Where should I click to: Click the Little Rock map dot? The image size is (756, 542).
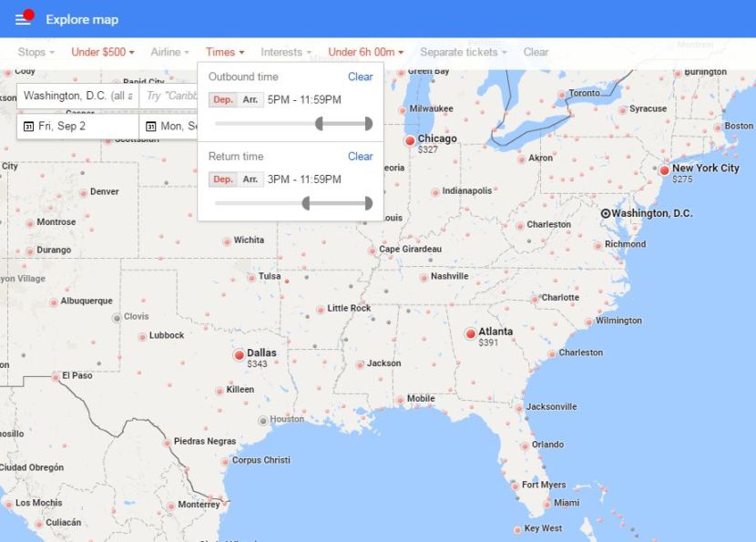click(x=321, y=310)
